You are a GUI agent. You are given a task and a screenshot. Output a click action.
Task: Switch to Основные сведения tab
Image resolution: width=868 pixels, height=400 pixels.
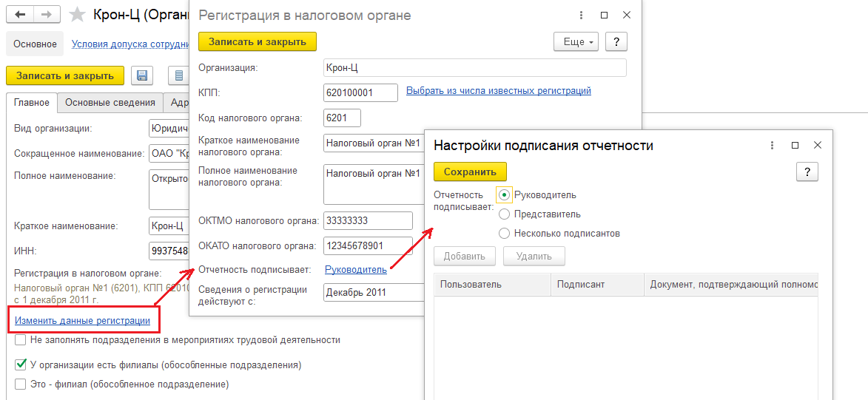pos(110,103)
